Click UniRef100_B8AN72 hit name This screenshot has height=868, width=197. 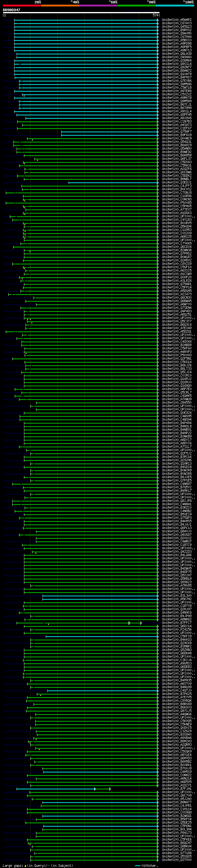click(177, 71)
